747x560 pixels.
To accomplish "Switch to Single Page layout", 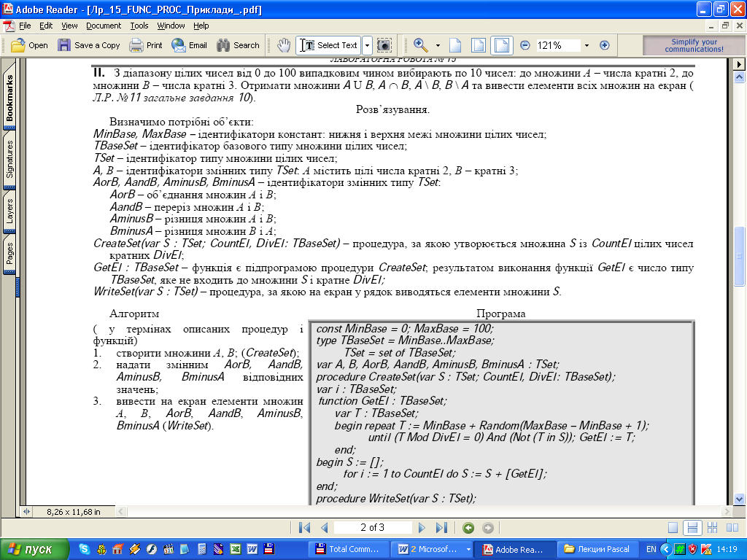I will tap(673, 528).
